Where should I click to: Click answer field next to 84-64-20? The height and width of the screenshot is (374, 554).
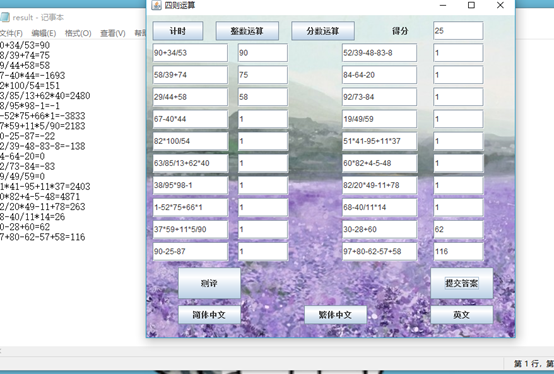pos(458,75)
